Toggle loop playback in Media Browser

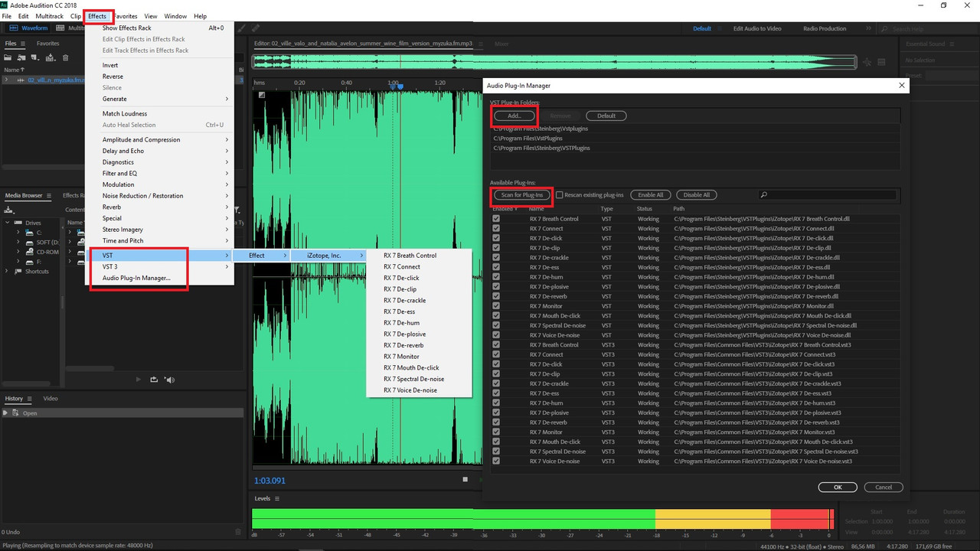click(154, 380)
